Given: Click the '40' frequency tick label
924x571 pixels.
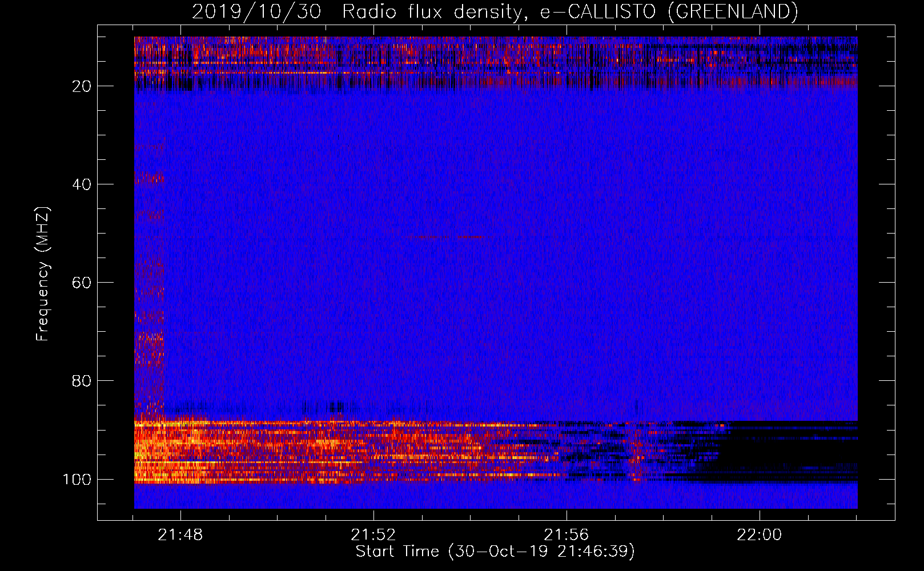Looking at the screenshot, I should coord(82,184).
